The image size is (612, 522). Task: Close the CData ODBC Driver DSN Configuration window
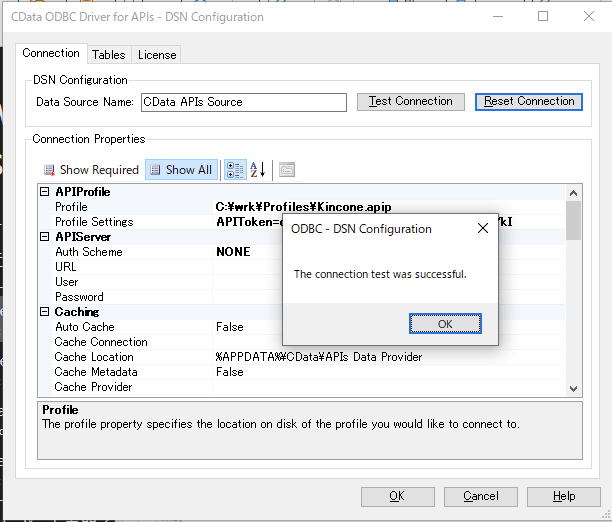click(x=589, y=16)
